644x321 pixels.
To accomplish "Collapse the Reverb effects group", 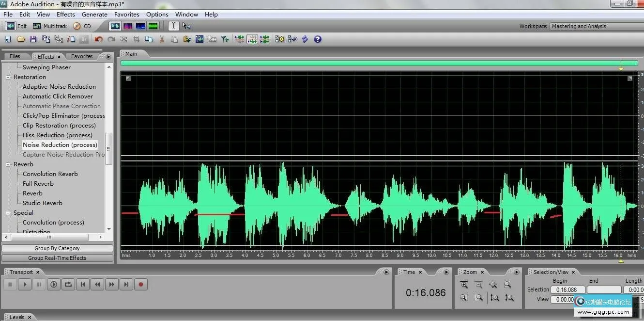I will tap(8, 164).
